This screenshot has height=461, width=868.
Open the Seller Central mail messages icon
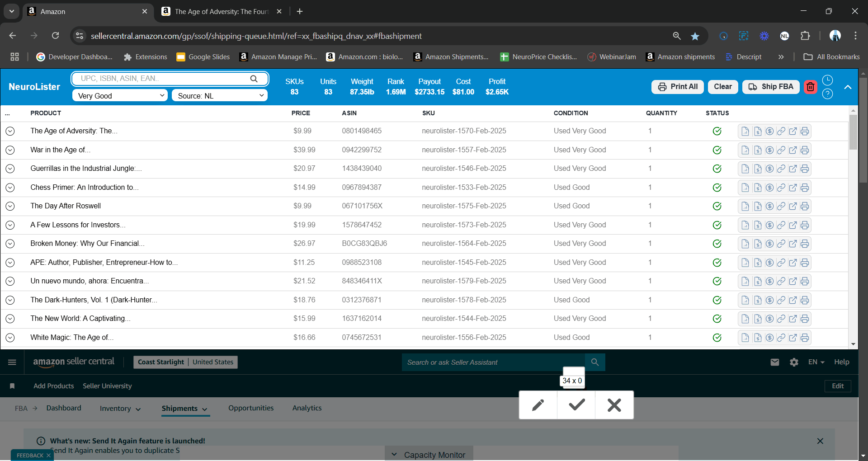click(775, 362)
